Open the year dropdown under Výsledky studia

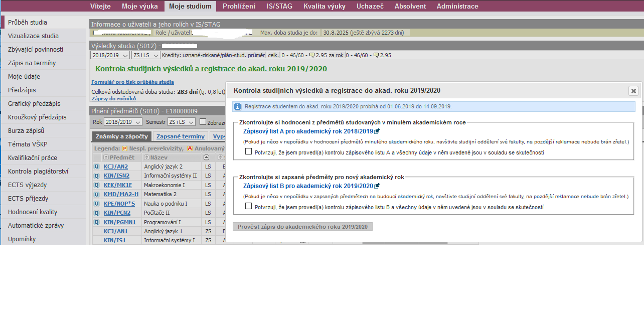[109, 55]
